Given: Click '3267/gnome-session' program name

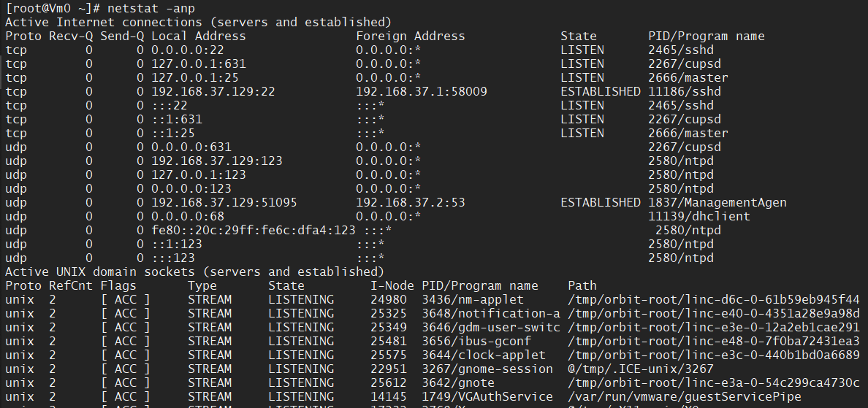Looking at the screenshot, I should [x=487, y=369].
